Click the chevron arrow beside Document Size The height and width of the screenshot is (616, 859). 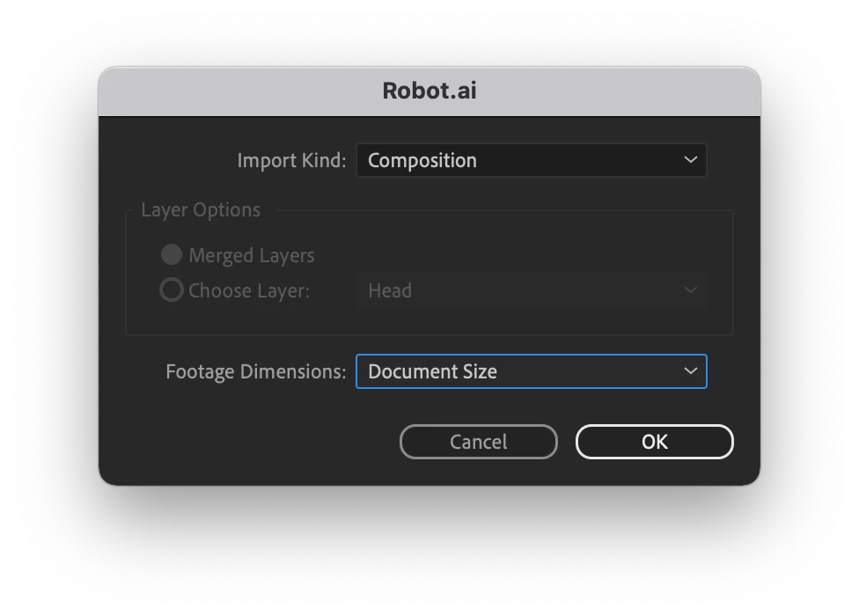(x=690, y=370)
